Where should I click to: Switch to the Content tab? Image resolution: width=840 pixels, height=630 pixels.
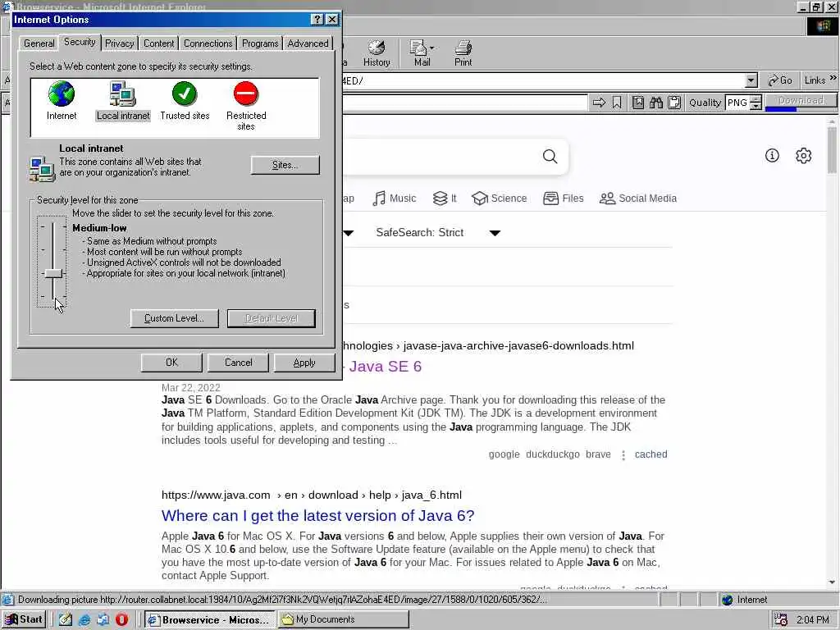tap(158, 43)
